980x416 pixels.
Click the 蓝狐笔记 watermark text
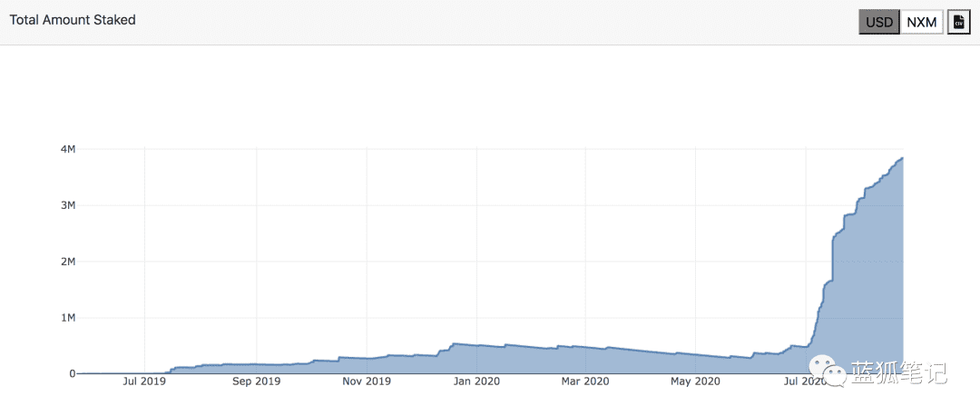pyautogui.click(x=897, y=373)
